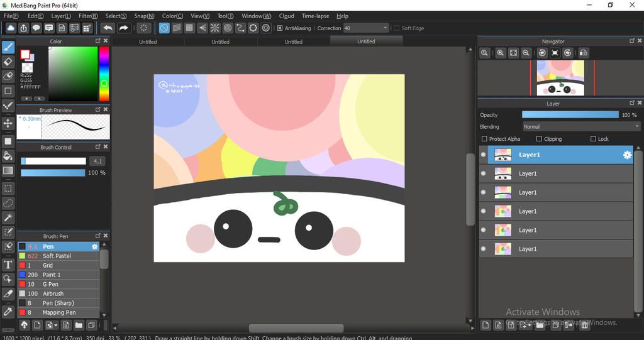The image size is (644, 340).
Task: Open the Filter menu
Action: (88, 16)
